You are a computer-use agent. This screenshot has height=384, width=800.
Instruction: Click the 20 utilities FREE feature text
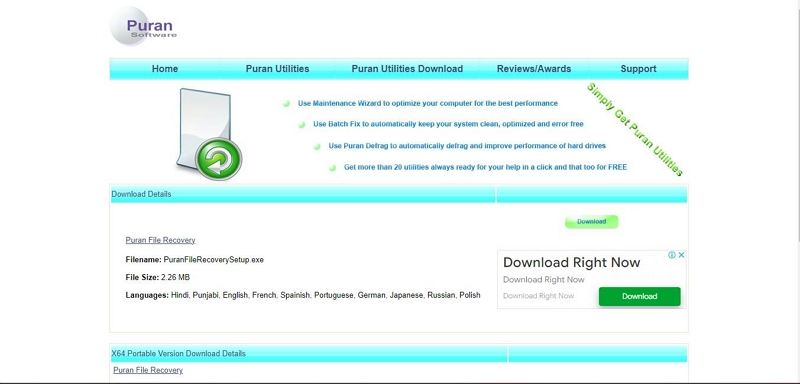(485, 167)
